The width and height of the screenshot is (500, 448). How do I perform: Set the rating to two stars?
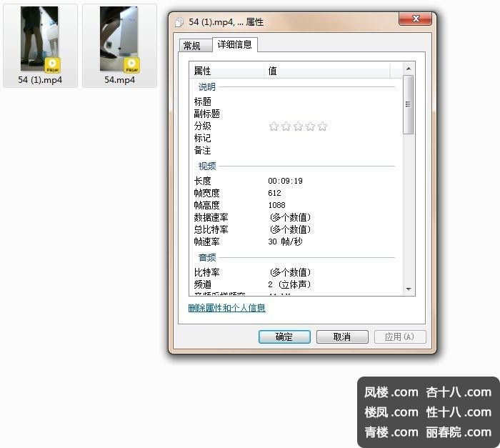pyautogui.click(x=286, y=126)
